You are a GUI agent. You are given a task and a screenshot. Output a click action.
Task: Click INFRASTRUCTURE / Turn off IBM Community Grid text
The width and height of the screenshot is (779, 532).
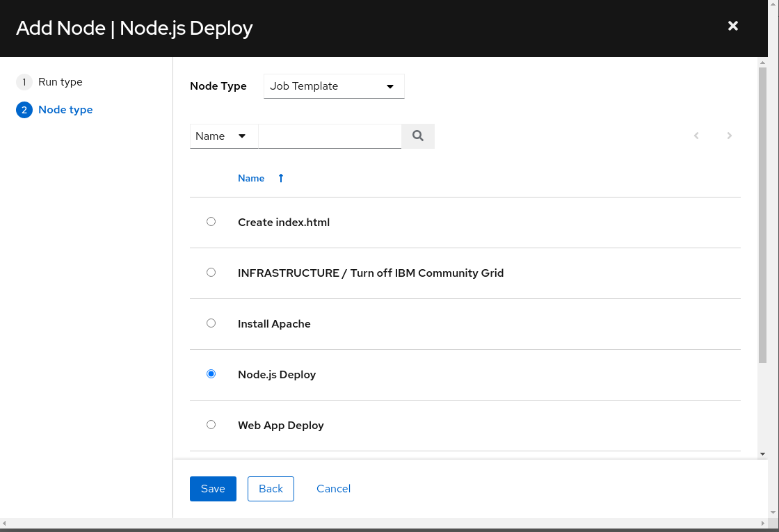(371, 273)
